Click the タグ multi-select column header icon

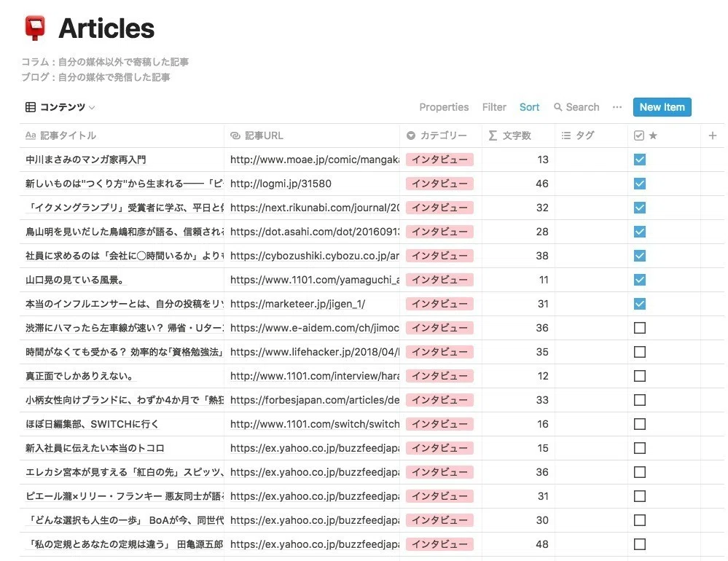point(565,136)
